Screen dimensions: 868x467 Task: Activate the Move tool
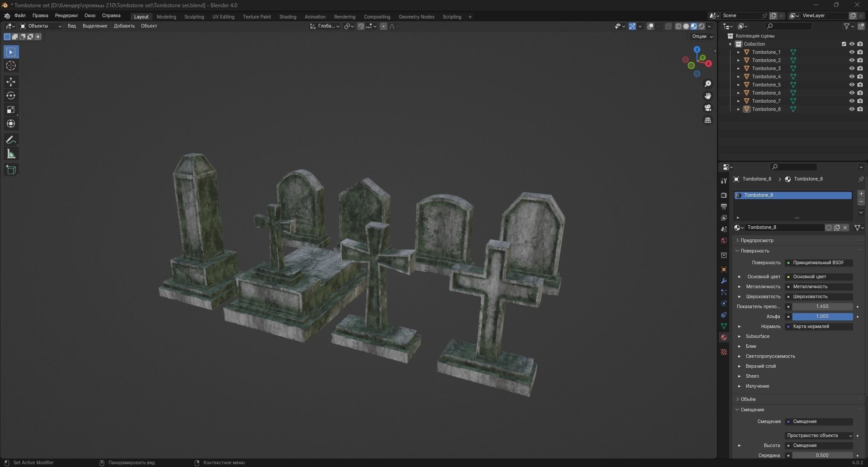click(11, 82)
